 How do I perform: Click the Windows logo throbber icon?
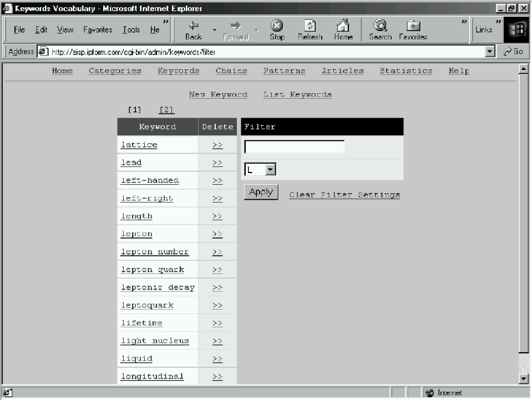point(517,29)
